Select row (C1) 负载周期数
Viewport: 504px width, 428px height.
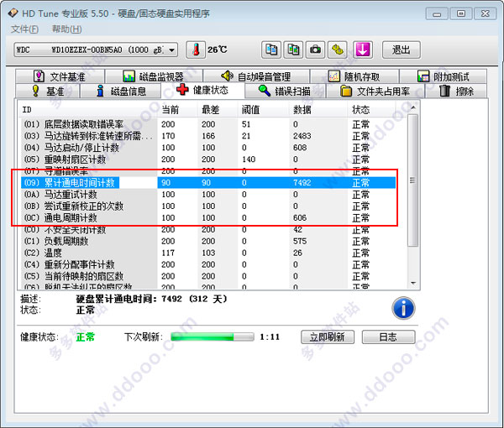tap(208, 241)
